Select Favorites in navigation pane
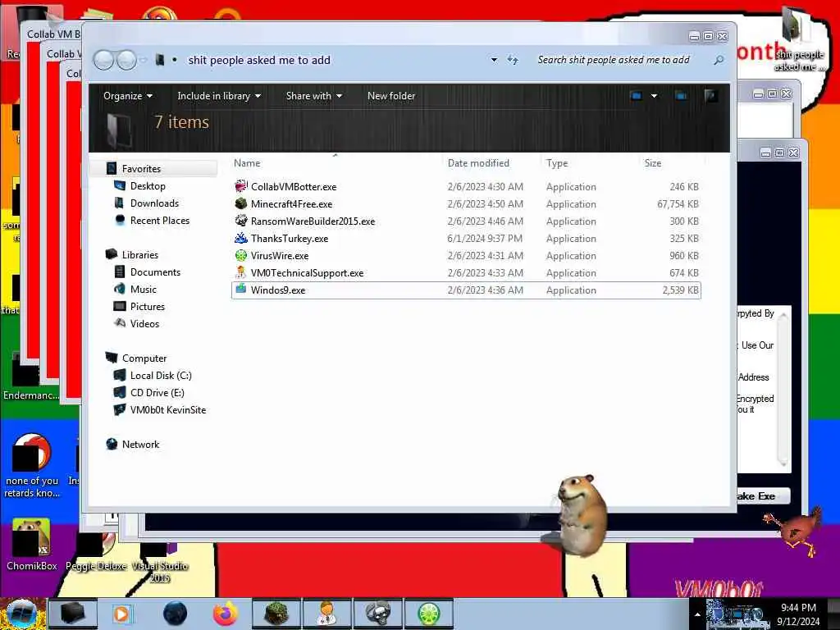 [141, 169]
